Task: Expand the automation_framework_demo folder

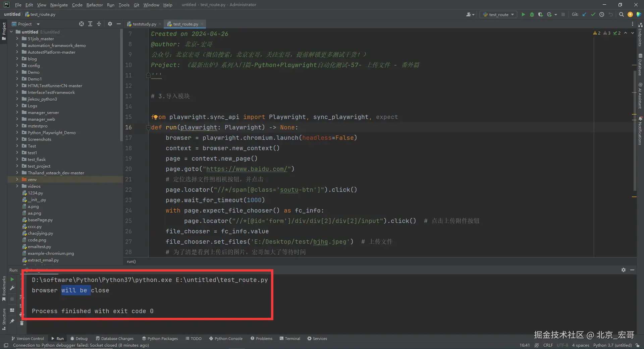Action: point(17,45)
